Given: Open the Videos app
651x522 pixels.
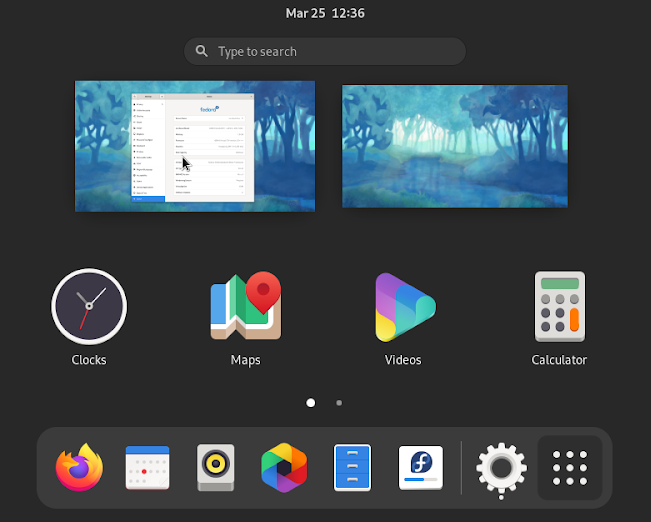Looking at the screenshot, I should (x=405, y=307).
